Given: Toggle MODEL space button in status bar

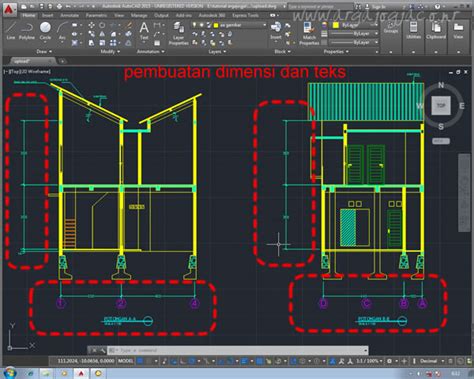Looking at the screenshot, I should (x=126, y=361).
